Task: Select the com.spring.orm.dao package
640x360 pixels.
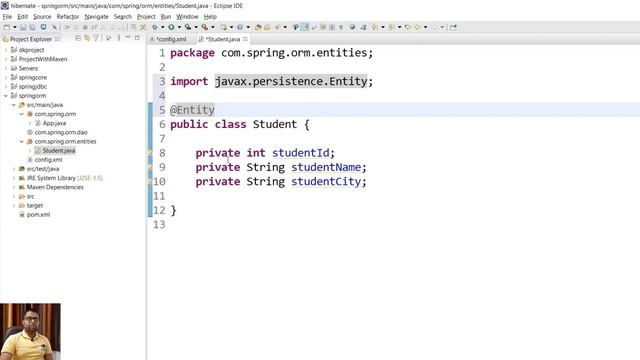Action: tap(57, 132)
